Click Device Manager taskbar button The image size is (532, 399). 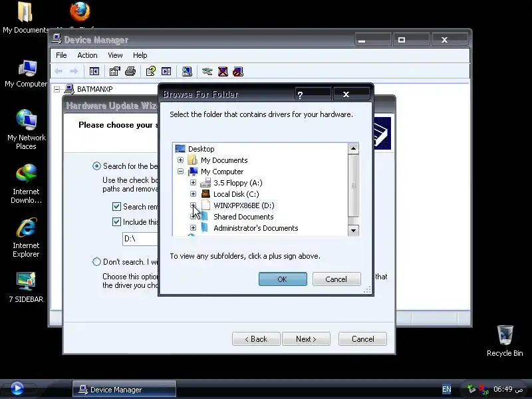(124, 389)
